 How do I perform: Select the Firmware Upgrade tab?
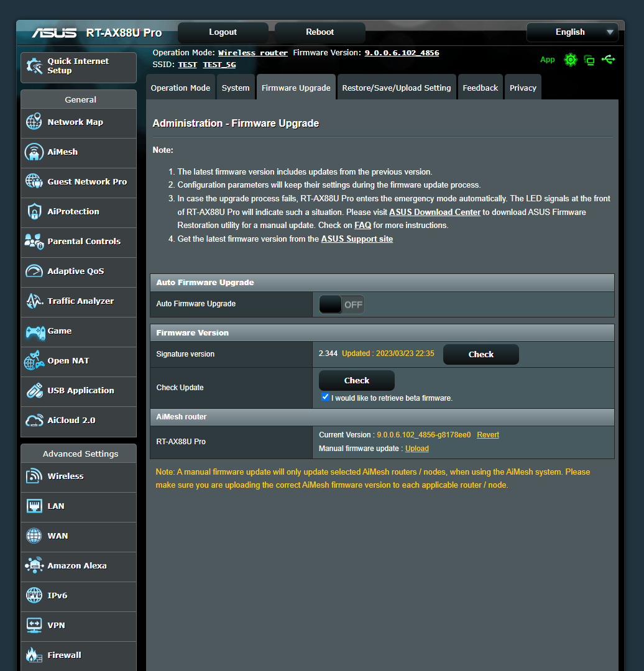(x=296, y=88)
